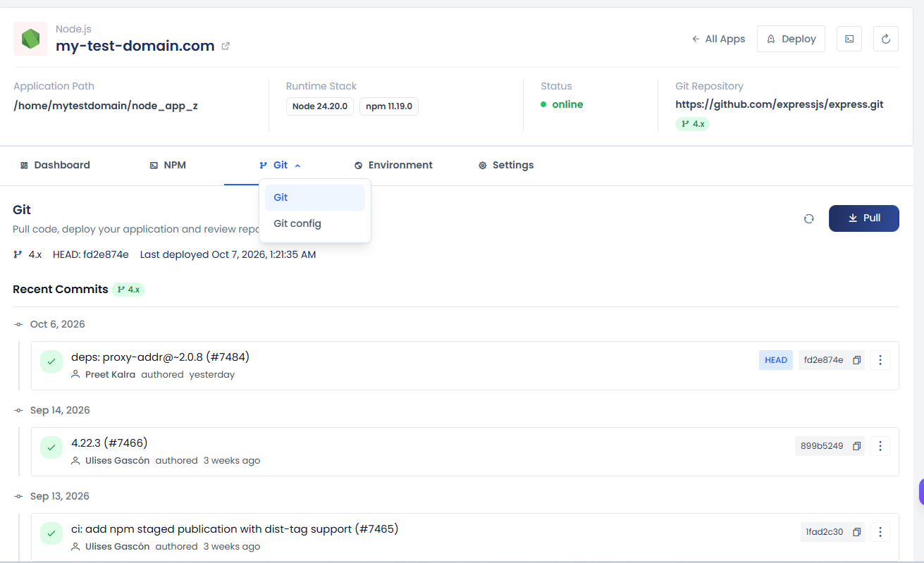Click the 4.x badge beside Recent Commits

[x=128, y=290]
